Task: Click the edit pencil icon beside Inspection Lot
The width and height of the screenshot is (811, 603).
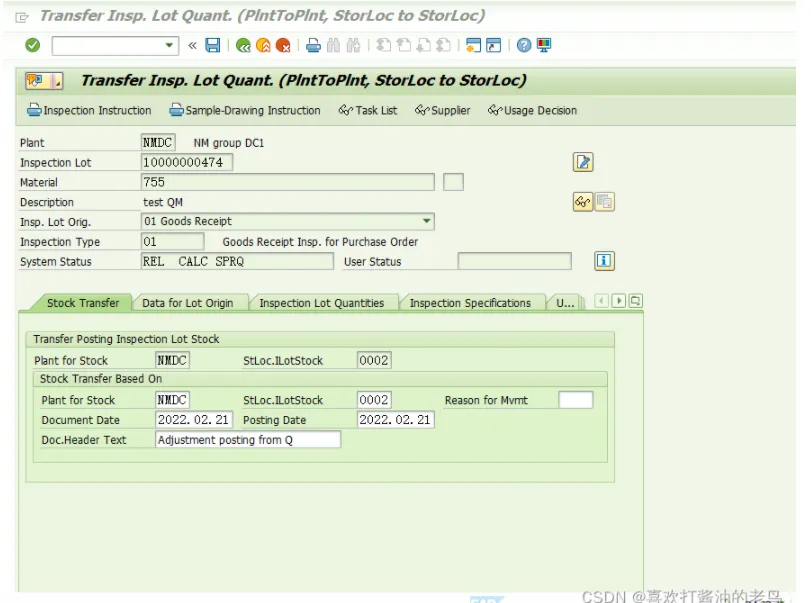Action: point(583,162)
